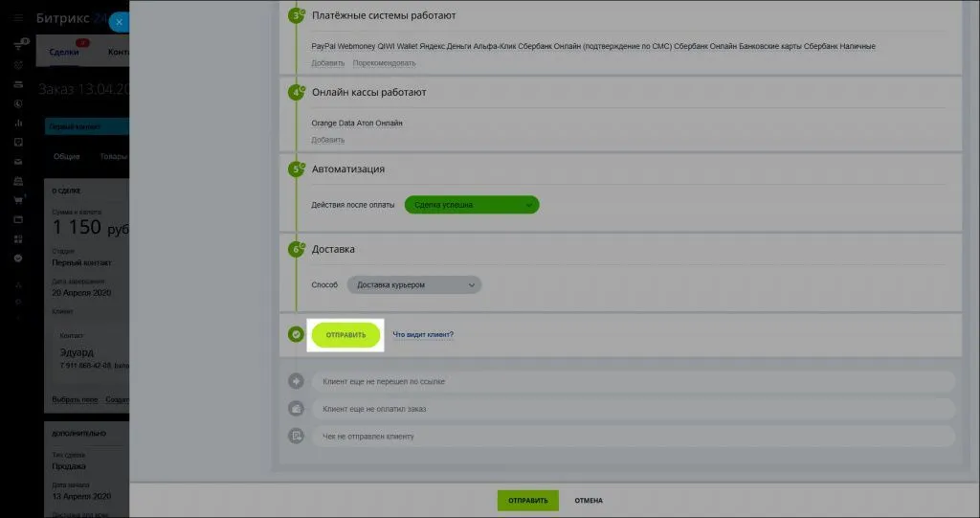Click Порекомендовать link under payment systems

coord(384,63)
